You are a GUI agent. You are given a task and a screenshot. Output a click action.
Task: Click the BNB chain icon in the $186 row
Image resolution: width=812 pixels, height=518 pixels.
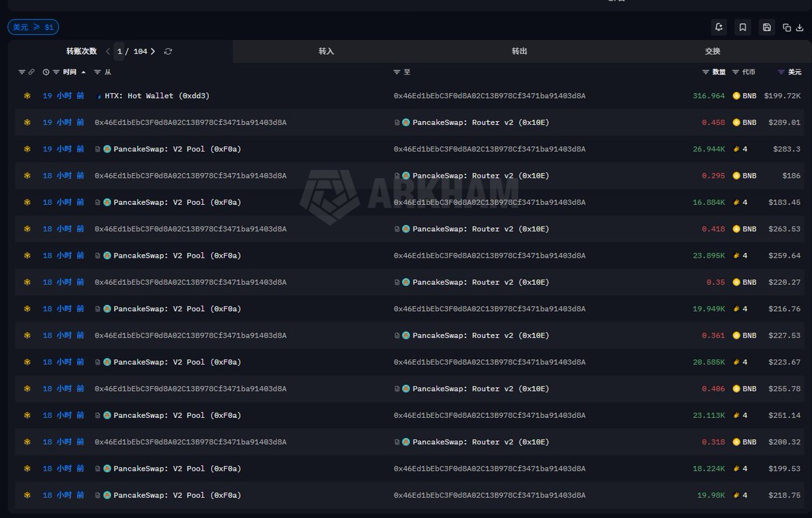point(27,176)
